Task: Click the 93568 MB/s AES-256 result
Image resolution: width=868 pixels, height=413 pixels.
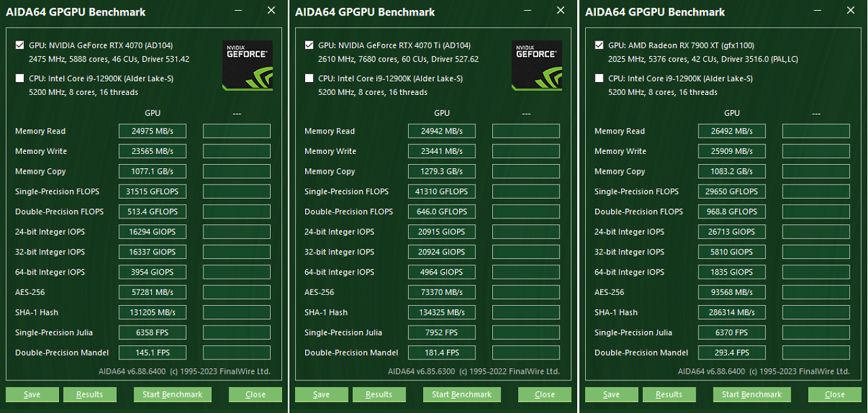Action: (732, 292)
